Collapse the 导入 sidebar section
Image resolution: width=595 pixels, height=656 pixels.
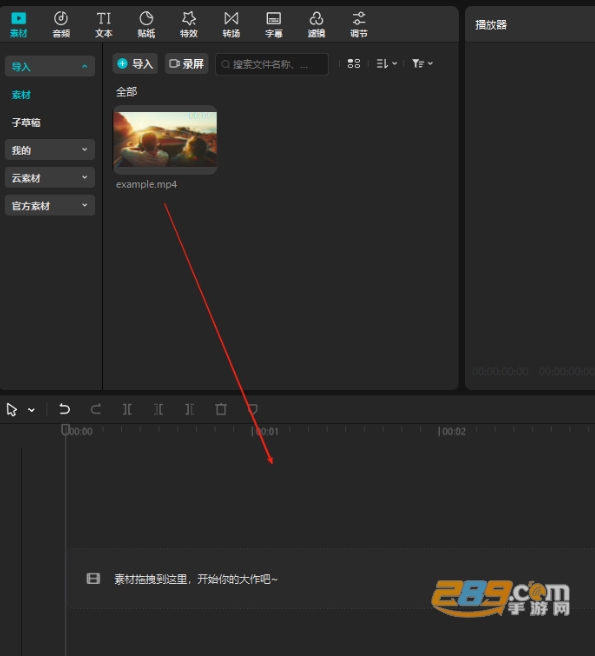click(x=50, y=66)
